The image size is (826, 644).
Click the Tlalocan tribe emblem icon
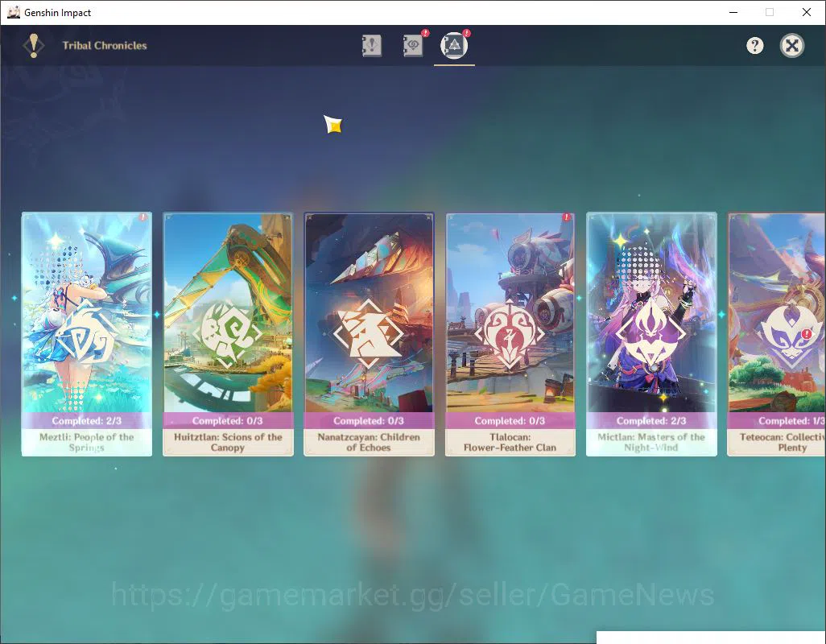point(510,334)
